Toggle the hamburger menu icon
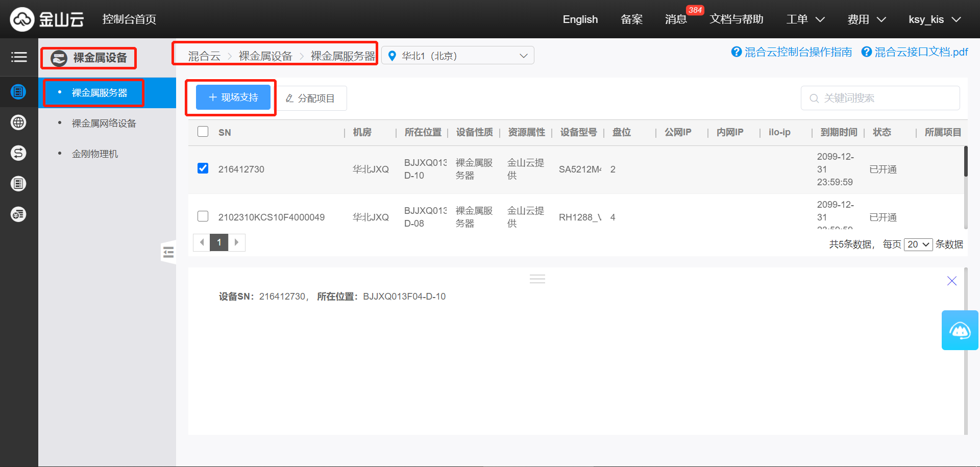This screenshot has width=980, height=467. coord(19,57)
